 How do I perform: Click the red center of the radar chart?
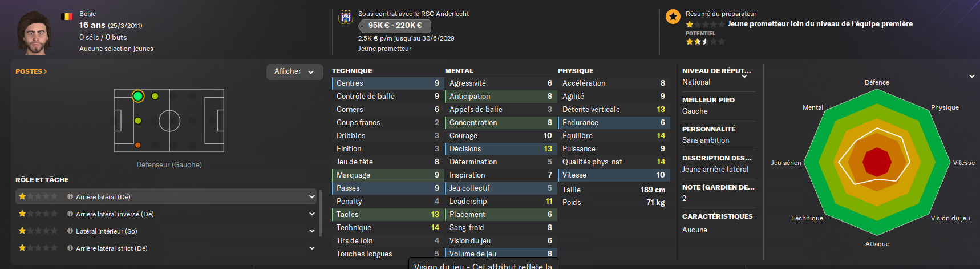[877, 162]
